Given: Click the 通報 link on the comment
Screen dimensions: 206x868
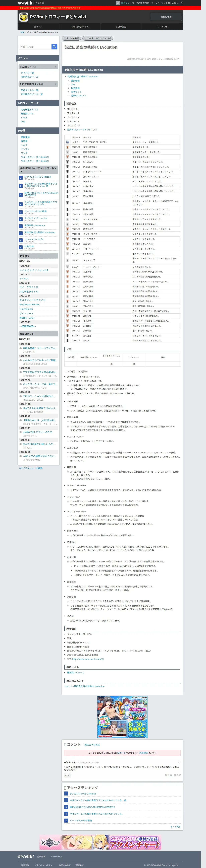Looking at the screenshot, I should pos(177,775).
